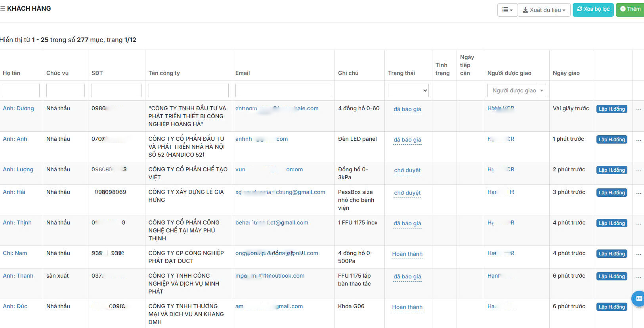Click the Thêm add customer button
This screenshot has height=328, width=644.
point(630,10)
